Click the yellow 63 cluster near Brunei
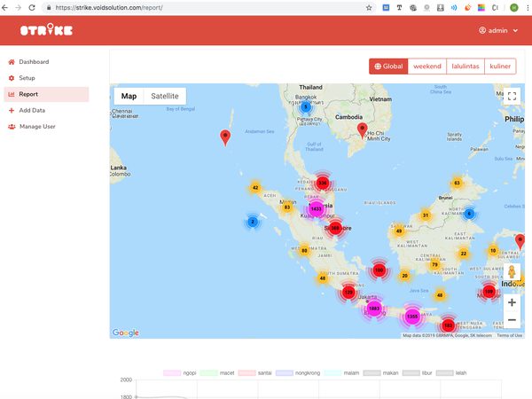The image size is (532, 399). [x=457, y=183]
